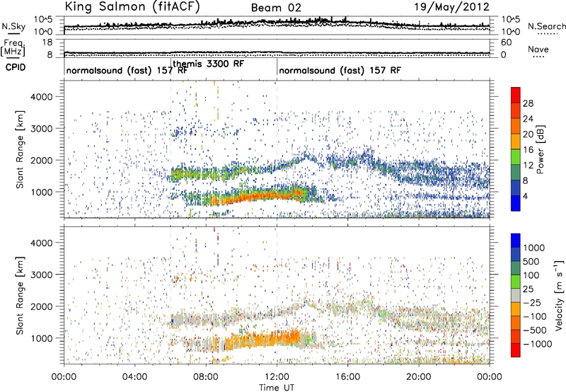566x392 pixels.
Task: Click the '04:00' time axis label
Action: pos(135,377)
